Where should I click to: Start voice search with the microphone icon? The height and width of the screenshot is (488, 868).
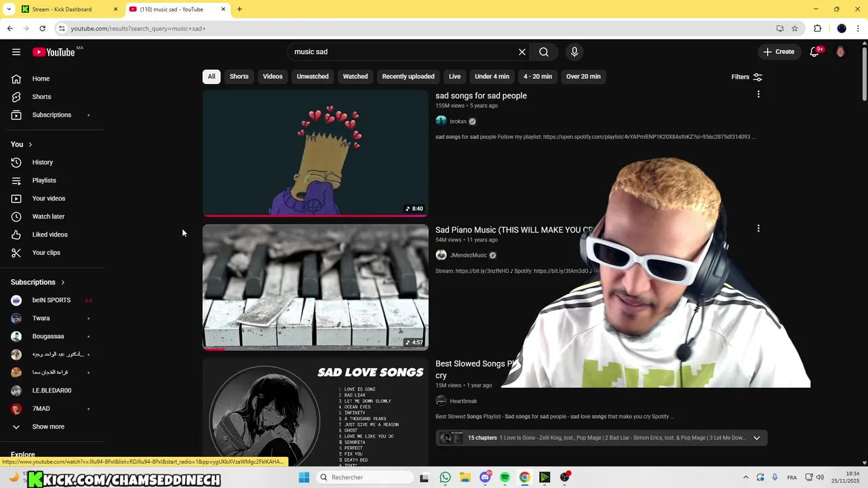pos(574,52)
